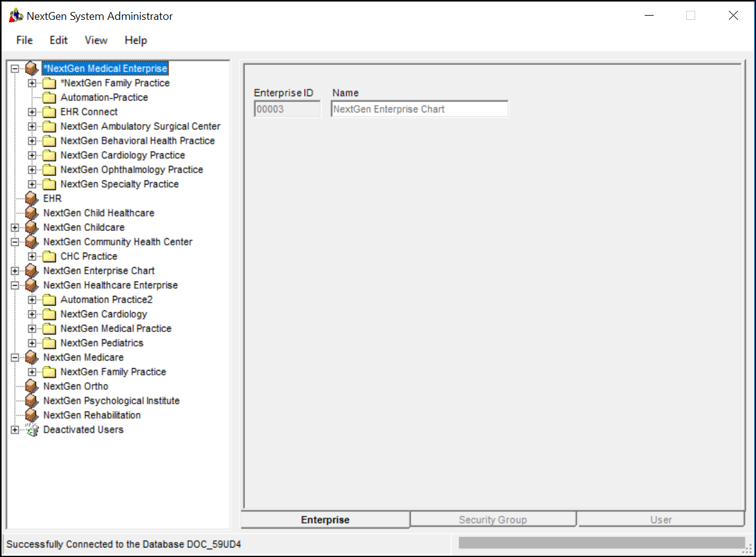756x557 pixels.
Task: Open the Edit menu
Action: [59, 40]
